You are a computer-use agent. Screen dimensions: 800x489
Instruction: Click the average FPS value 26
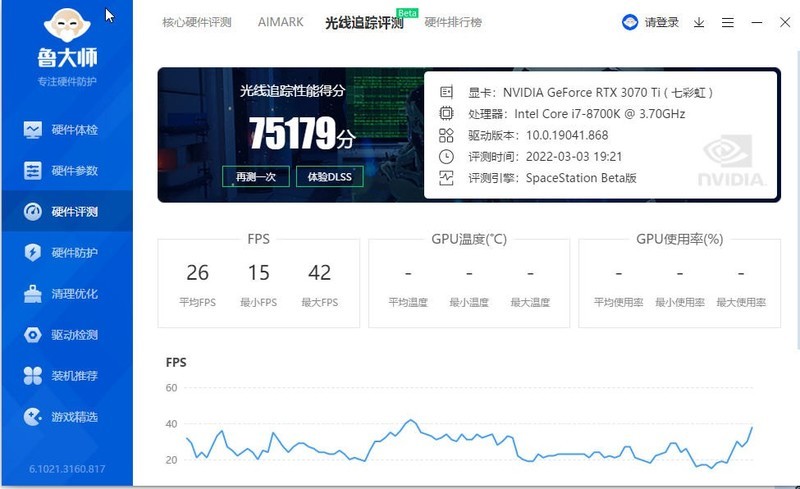(197, 273)
